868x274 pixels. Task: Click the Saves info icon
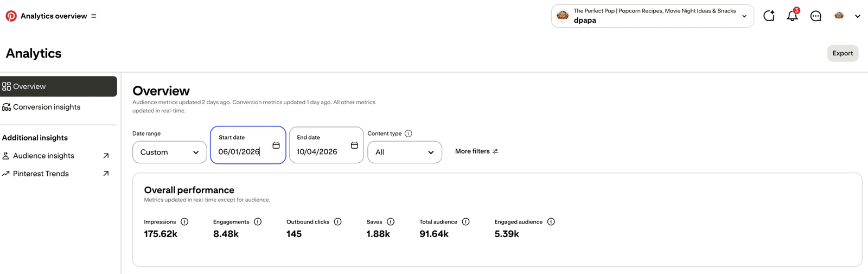(391, 222)
